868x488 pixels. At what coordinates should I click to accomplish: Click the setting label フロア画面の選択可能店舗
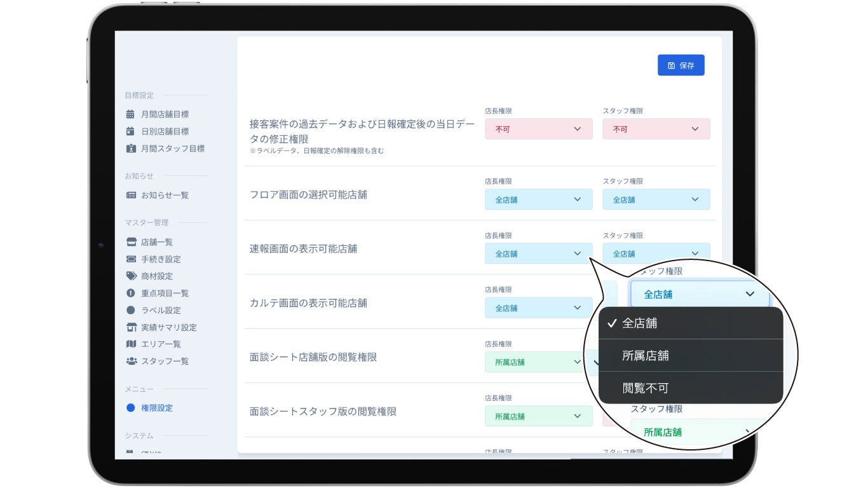[308, 194]
